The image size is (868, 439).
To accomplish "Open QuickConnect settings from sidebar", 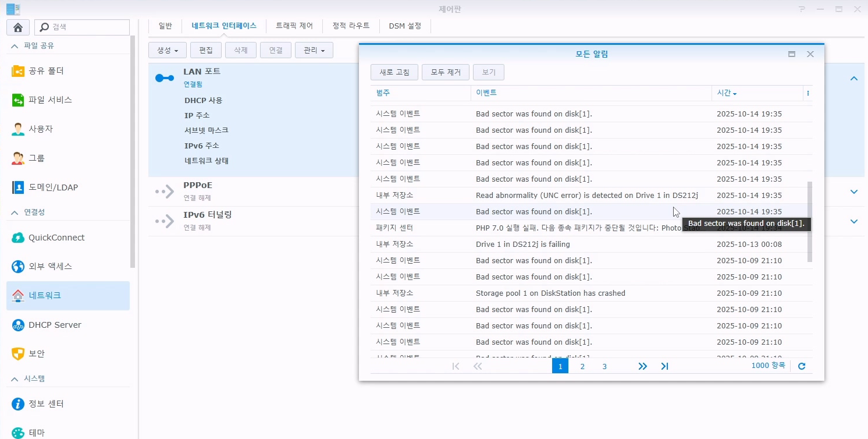I will [56, 238].
